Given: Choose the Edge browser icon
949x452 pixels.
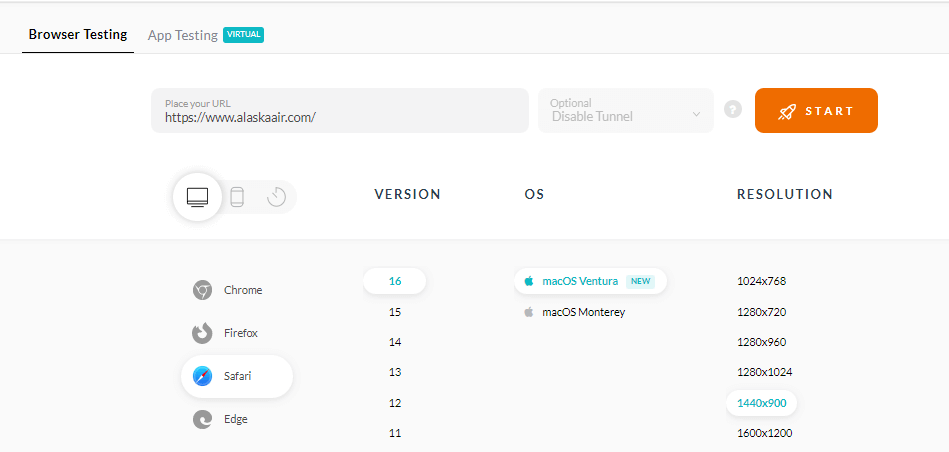Looking at the screenshot, I should tap(202, 420).
